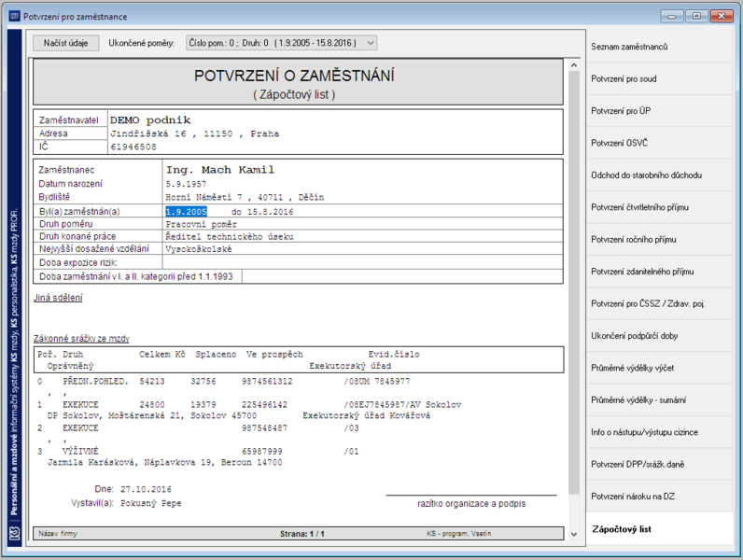Click the issue date 27.10.2016

click(146, 489)
